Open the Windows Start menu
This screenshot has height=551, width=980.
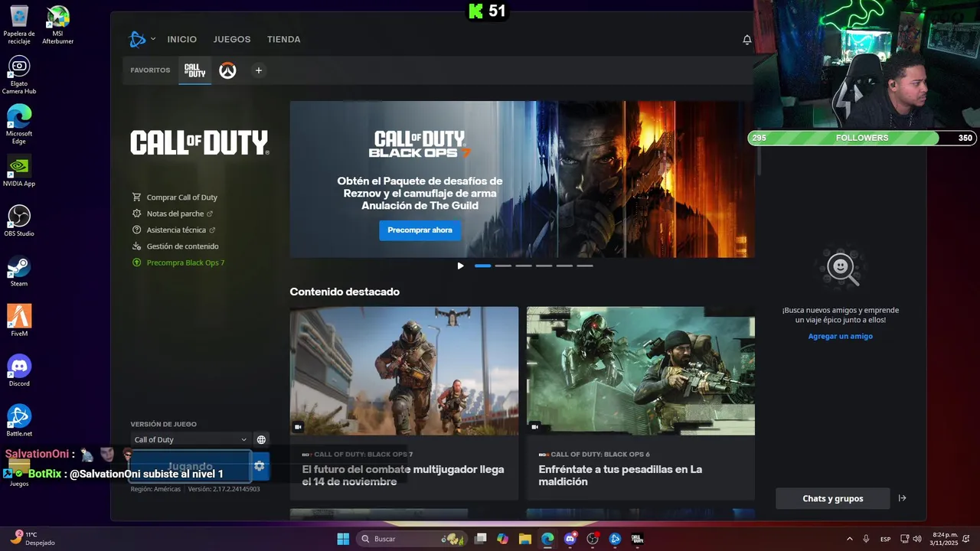[343, 539]
